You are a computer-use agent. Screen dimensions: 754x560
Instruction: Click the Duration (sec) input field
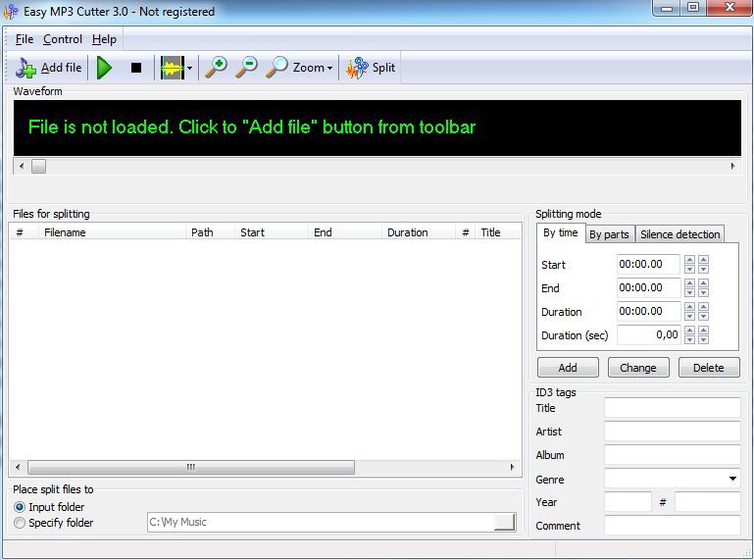click(x=648, y=334)
